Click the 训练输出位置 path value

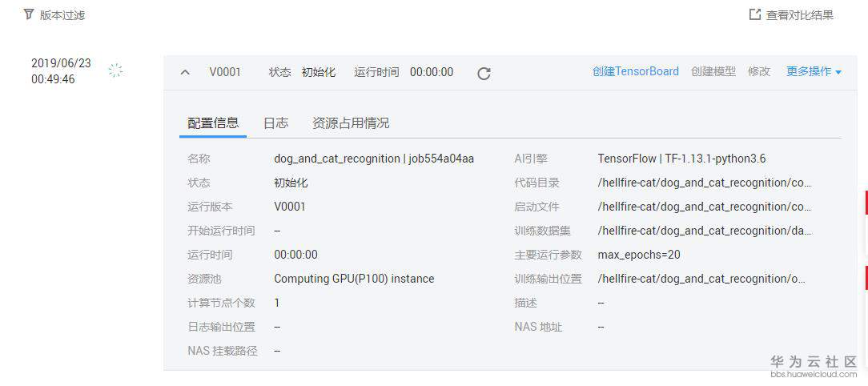click(x=701, y=279)
